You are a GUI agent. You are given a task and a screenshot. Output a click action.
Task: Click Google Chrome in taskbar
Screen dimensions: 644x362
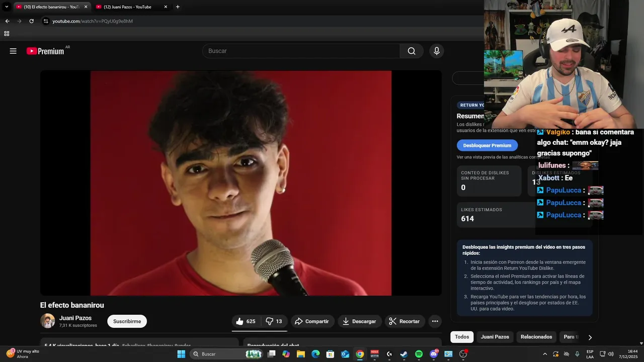[x=360, y=354]
